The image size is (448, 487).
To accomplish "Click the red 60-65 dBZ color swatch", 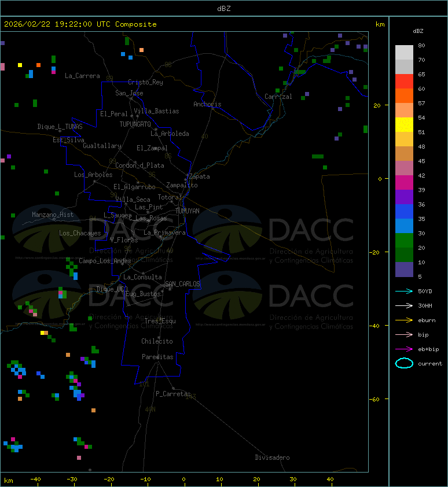I will (404, 82).
